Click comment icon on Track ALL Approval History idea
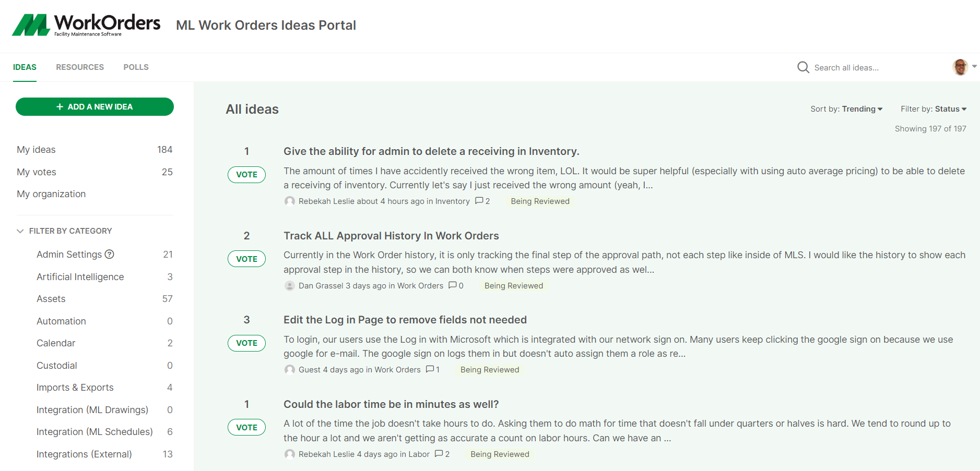Screen dimensions: 980x471 [x=452, y=285]
